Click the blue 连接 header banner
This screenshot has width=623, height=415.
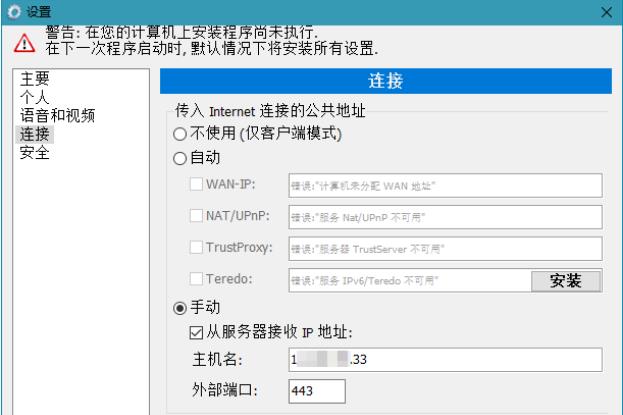[x=386, y=81]
